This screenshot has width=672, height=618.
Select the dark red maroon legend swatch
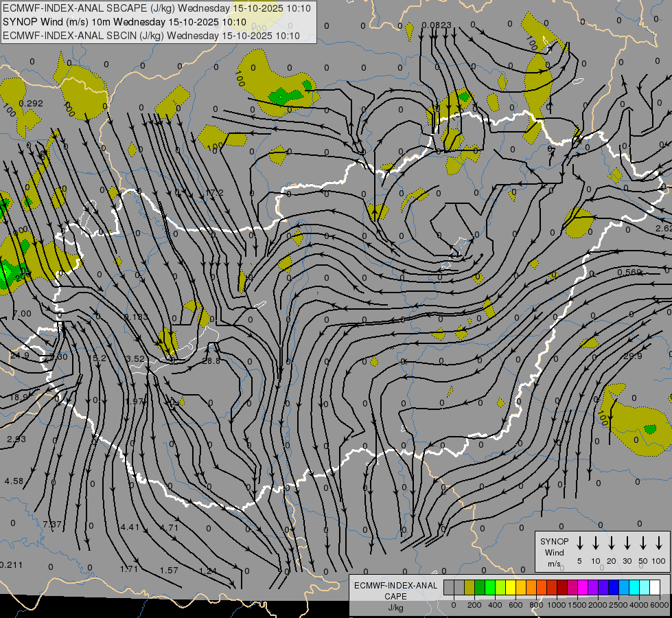562,588
